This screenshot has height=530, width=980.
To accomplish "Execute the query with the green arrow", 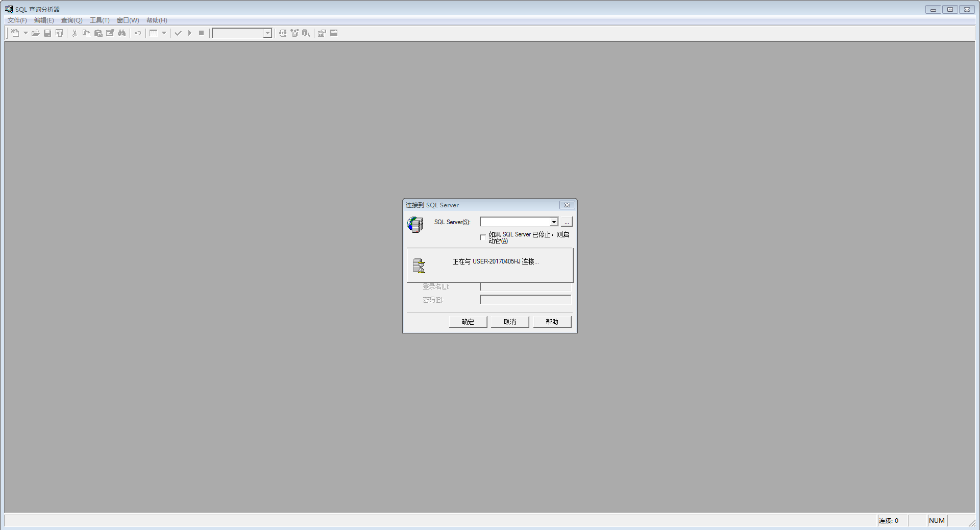I will [189, 33].
